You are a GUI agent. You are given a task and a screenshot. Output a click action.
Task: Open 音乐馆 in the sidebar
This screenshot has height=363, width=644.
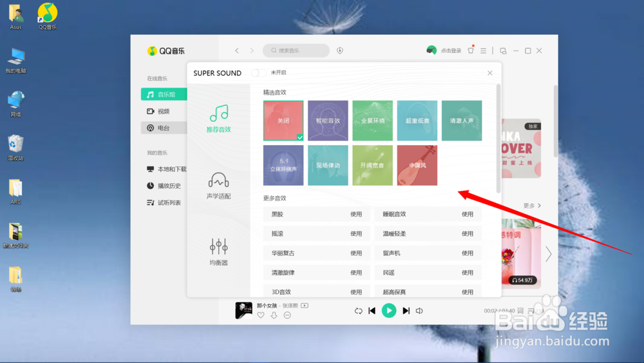click(164, 94)
